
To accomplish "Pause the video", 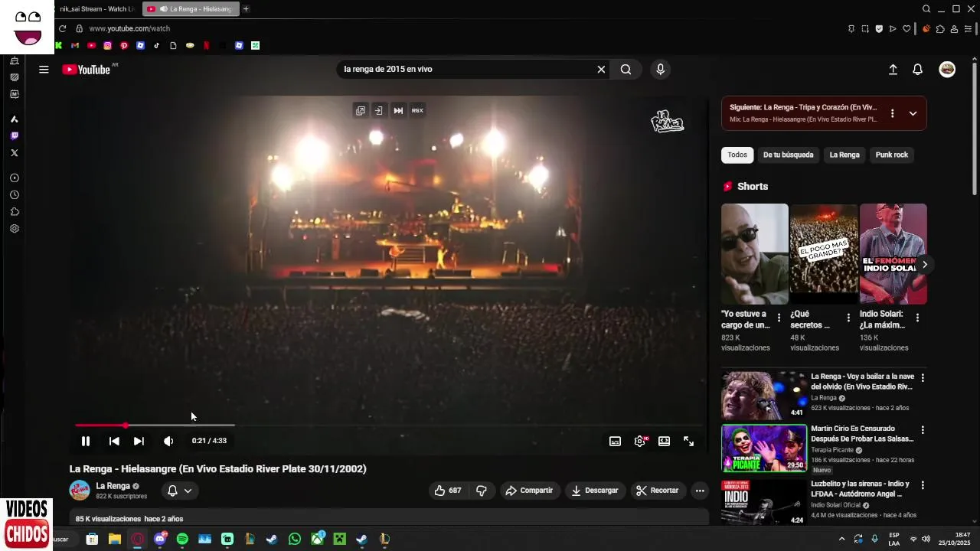I will coord(86,441).
